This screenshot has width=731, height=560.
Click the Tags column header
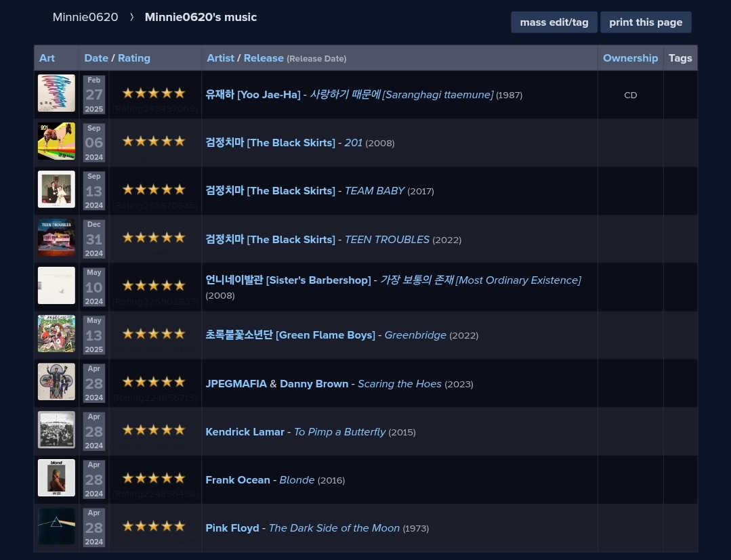point(680,58)
